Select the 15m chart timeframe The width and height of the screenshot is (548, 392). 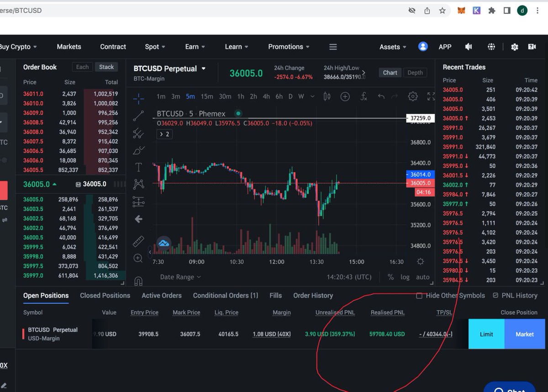click(x=207, y=96)
